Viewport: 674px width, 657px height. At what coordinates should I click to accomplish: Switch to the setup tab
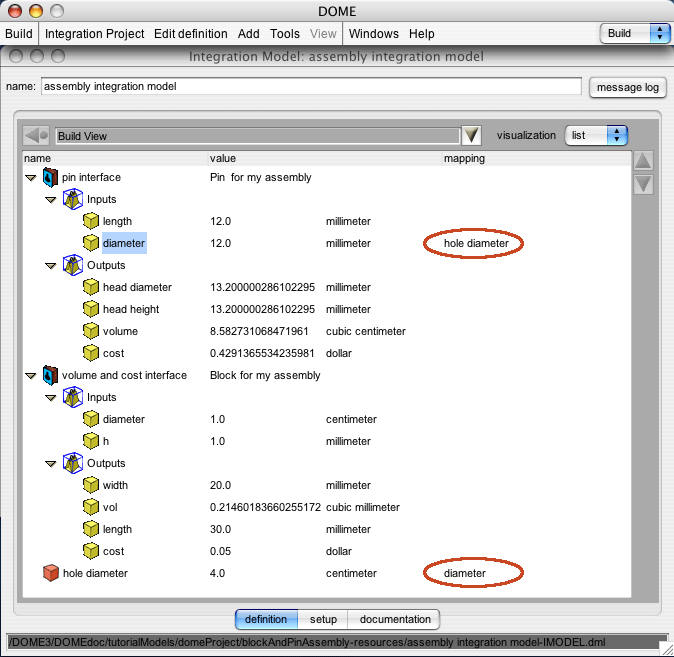pyautogui.click(x=323, y=619)
